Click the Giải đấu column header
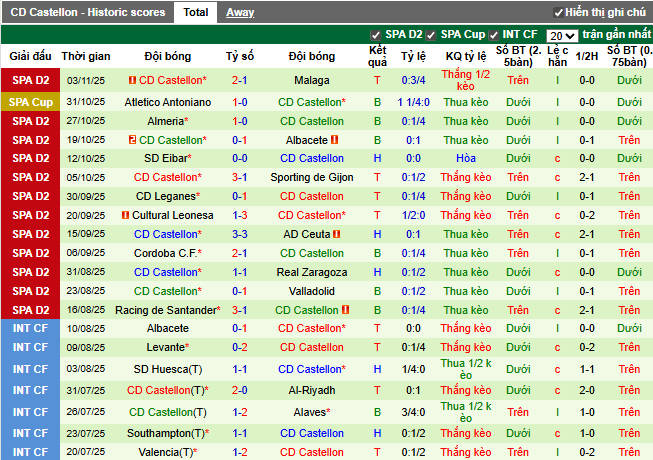Image resolution: width=653 pixels, height=460 pixels. (x=30, y=56)
